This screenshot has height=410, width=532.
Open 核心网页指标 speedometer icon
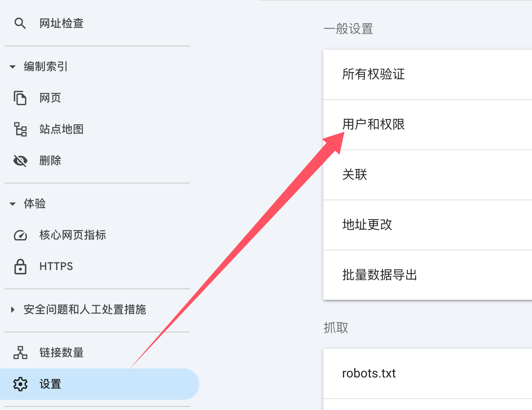coord(20,235)
